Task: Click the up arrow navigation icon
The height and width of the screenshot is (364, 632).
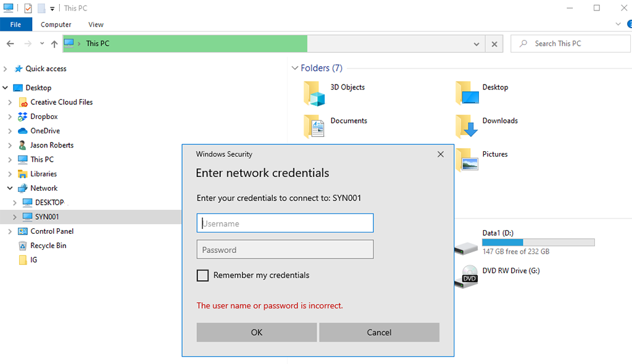Action: (x=54, y=43)
